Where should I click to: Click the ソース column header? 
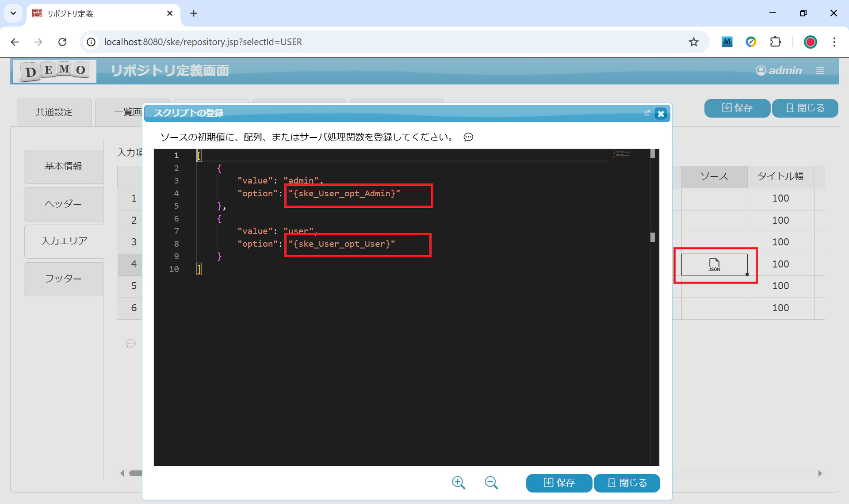[x=714, y=176]
